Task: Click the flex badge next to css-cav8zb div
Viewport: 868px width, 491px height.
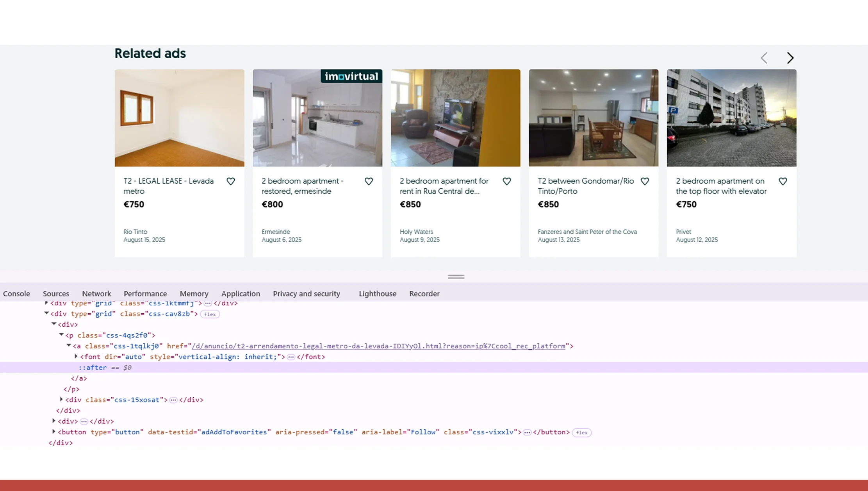Action: coord(210,314)
